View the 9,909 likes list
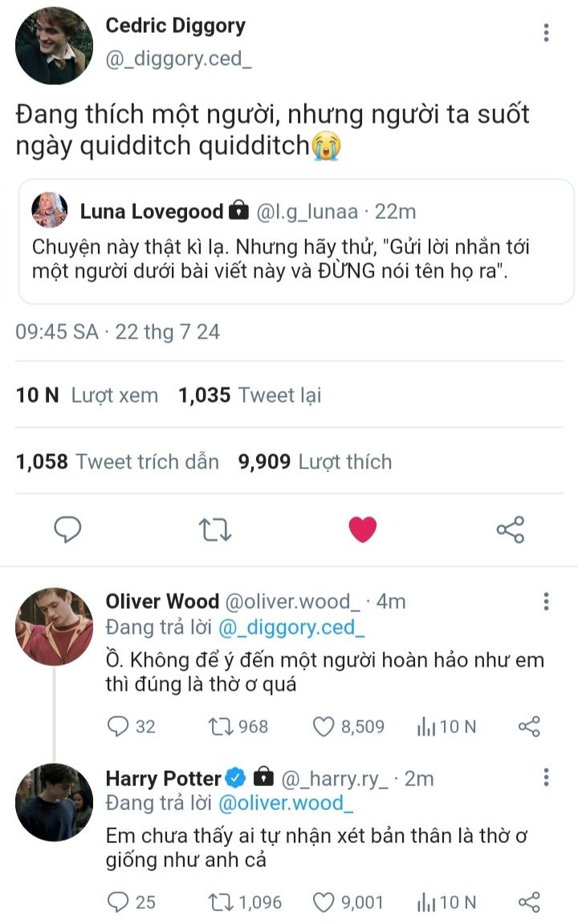578x924 pixels. (315, 462)
